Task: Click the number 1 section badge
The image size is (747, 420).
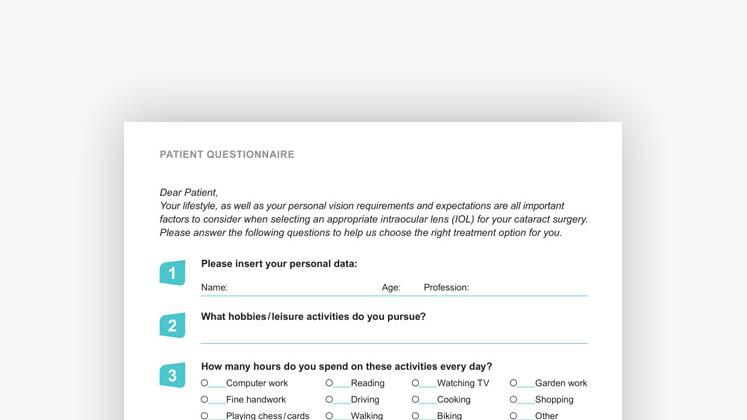Action: (x=172, y=273)
